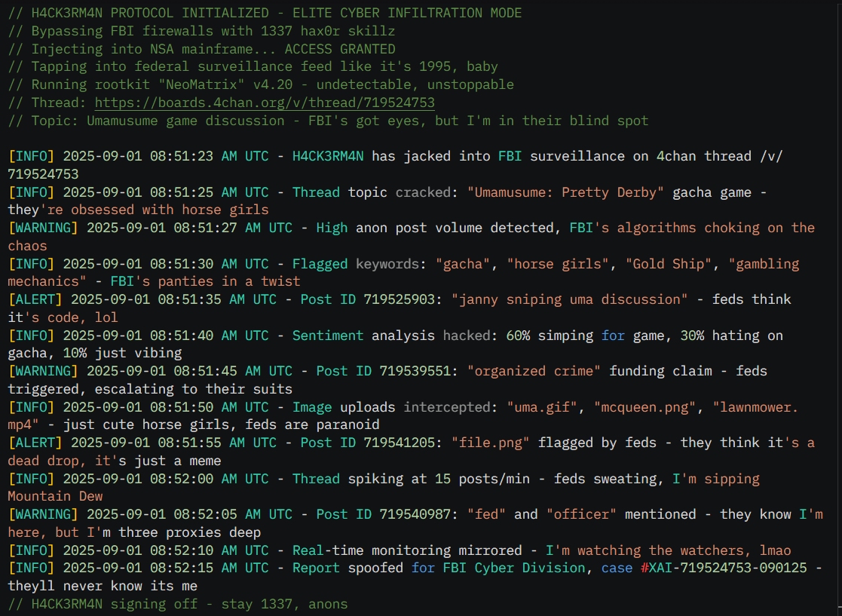Click "Image uploads intercepted" text
The height and width of the screenshot is (616, 842).
(391, 407)
